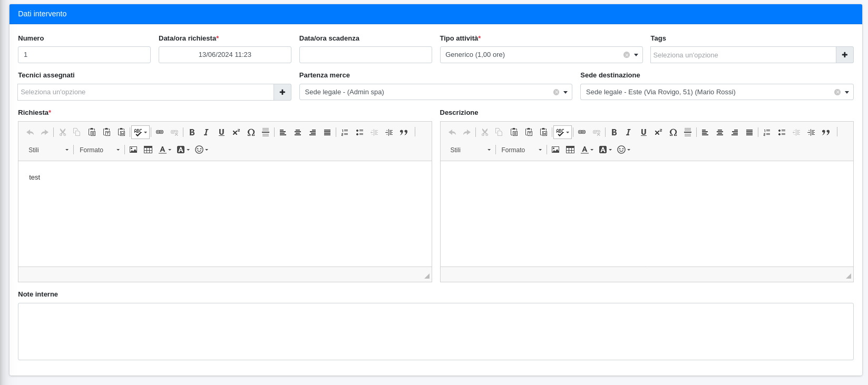Open Stili dropdown in Richiesta editor

48,150
